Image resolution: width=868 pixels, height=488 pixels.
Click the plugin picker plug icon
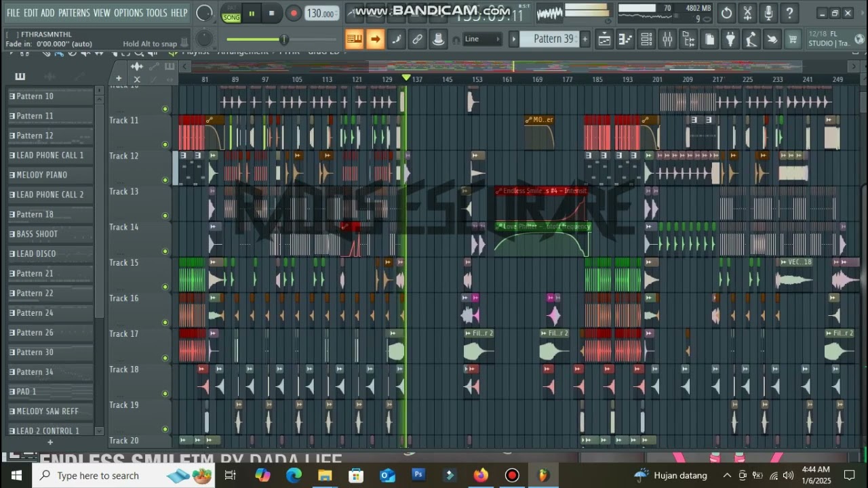pos(730,39)
